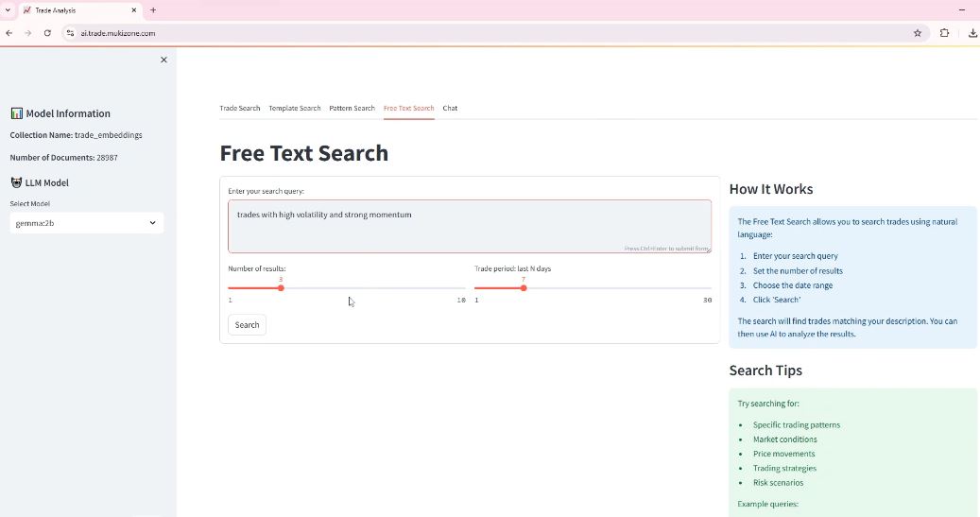Open the Select Model dropdown showing gemma:2b
The width and height of the screenshot is (980, 517).
[87, 223]
